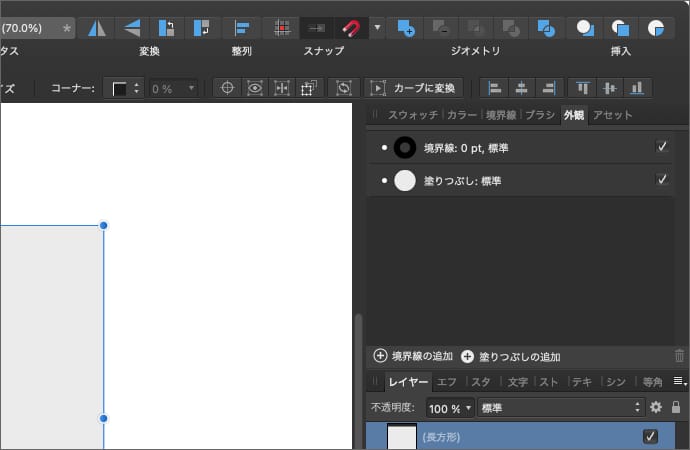Click the cycle selection box icon
The image size is (690, 450).
point(345,88)
